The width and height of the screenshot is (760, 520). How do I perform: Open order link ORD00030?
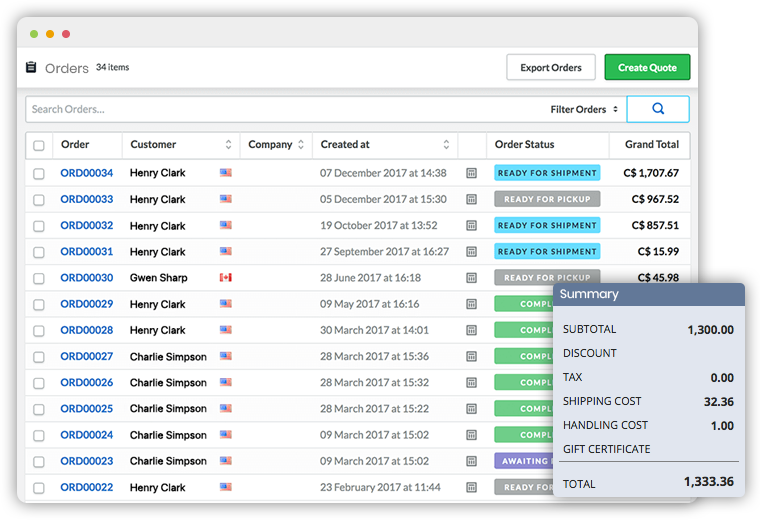point(87,278)
